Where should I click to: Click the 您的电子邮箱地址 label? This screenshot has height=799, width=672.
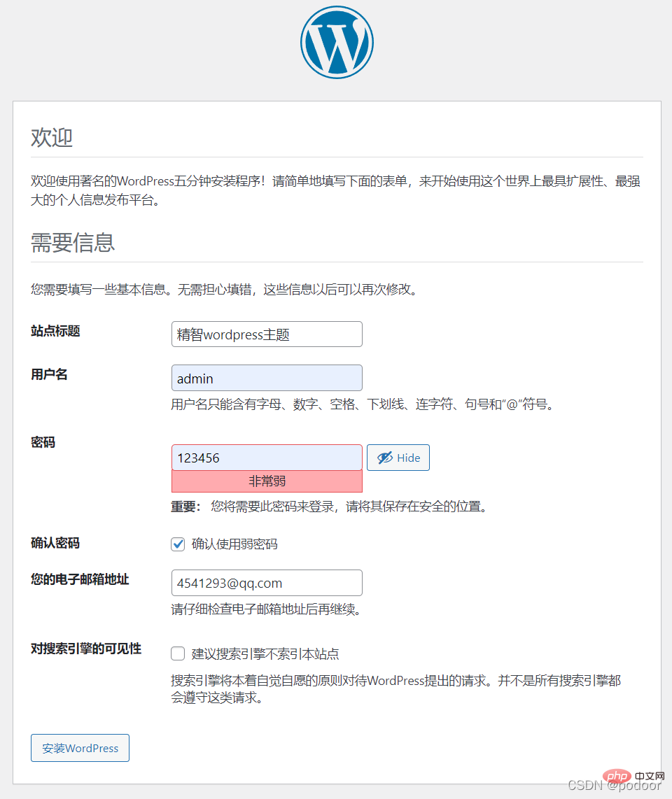[80, 579]
